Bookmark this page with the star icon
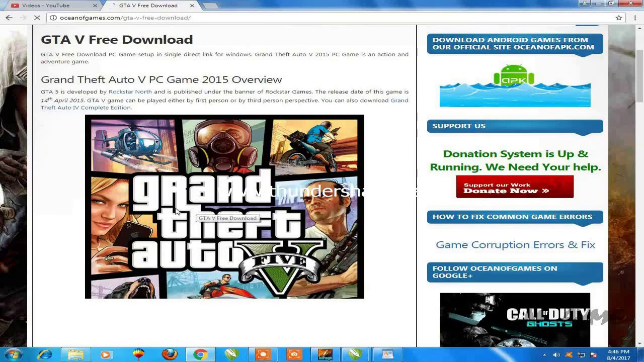 coord(619,18)
